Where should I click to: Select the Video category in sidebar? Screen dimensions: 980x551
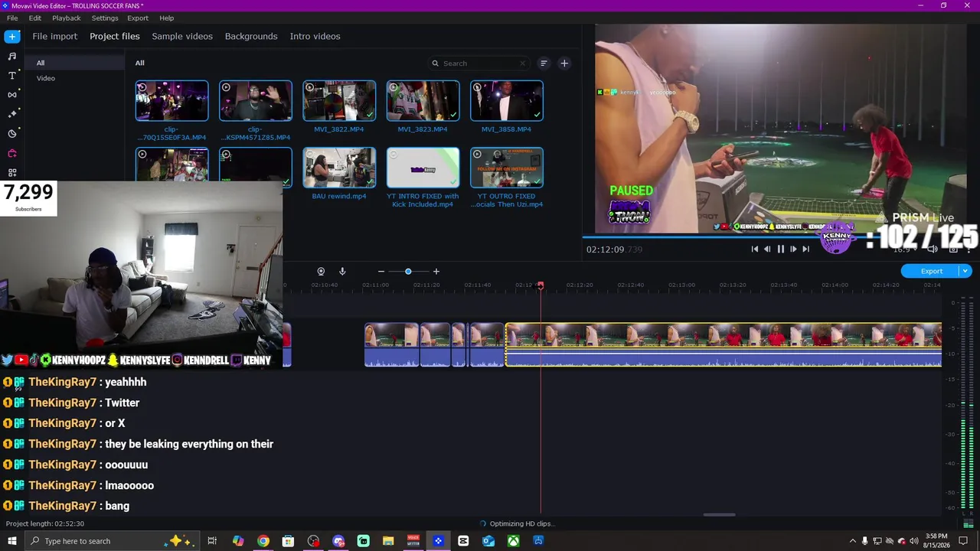(x=46, y=78)
